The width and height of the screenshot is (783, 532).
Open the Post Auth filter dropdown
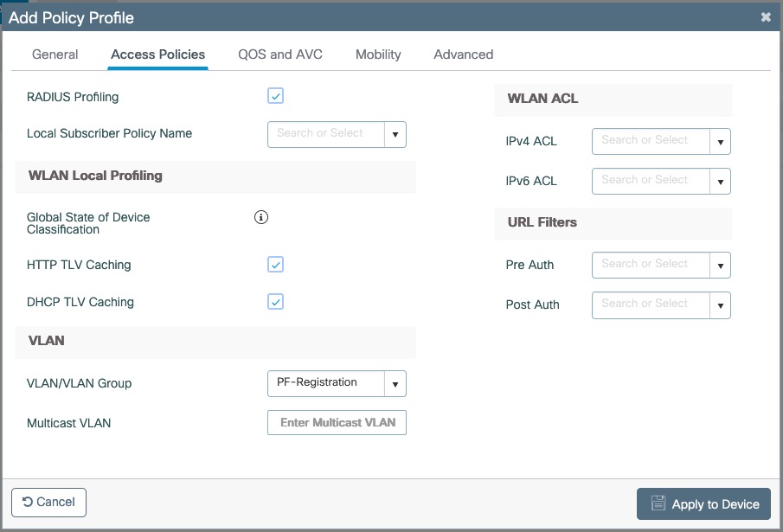tap(721, 304)
